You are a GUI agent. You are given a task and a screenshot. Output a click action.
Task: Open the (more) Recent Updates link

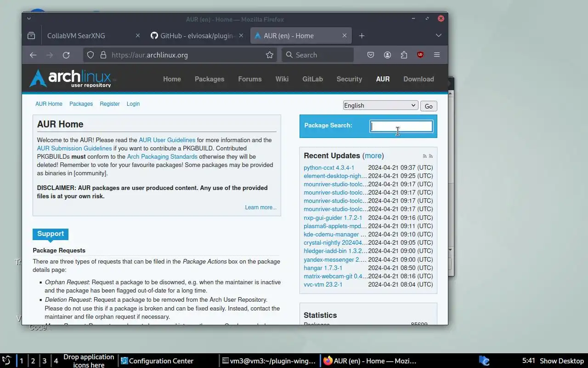(x=373, y=155)
